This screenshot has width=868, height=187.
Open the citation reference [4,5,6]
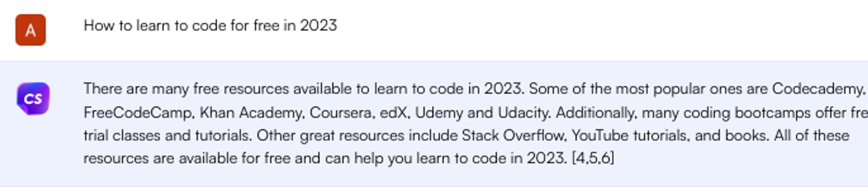(593, 158)
